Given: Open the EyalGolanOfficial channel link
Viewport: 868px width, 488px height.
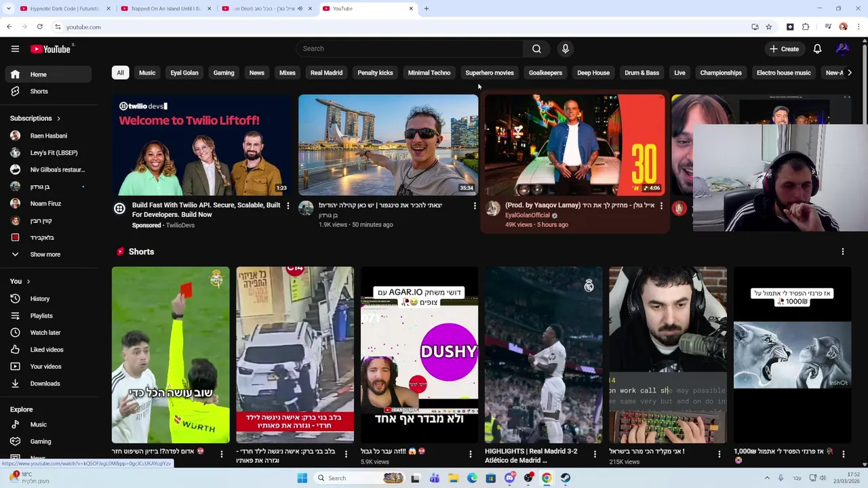Looking at the screenshot, I should pos(527,216).
